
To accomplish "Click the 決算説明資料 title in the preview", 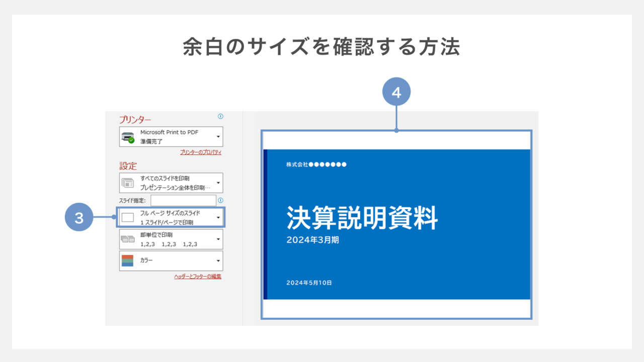I will (x=362, y=218).
